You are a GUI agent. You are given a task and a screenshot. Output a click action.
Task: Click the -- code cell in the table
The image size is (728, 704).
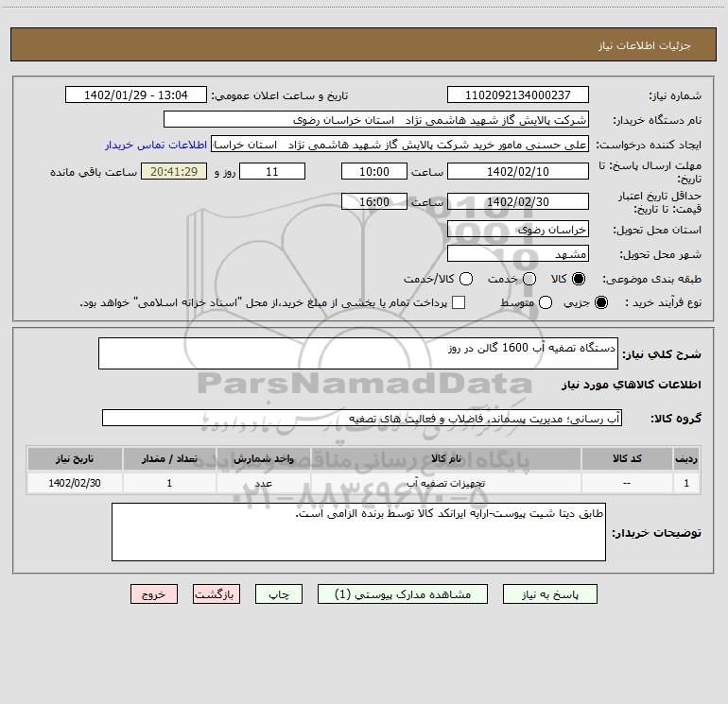point(627,483)
